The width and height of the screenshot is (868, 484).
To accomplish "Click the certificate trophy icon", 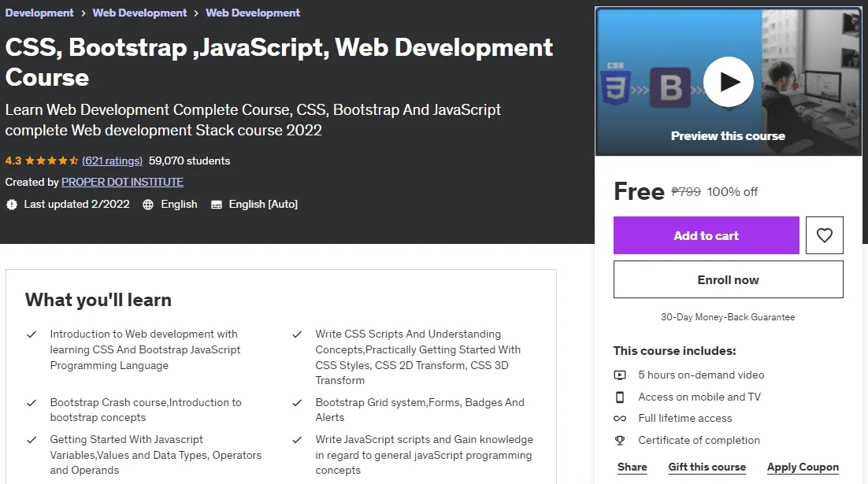I will pos(620,440).
